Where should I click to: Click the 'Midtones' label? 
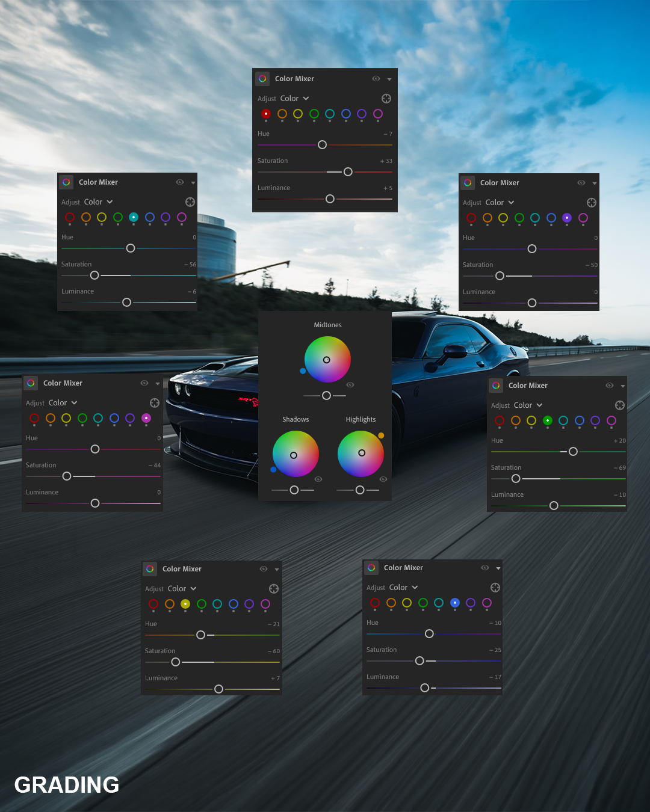[x=327, y=325]
